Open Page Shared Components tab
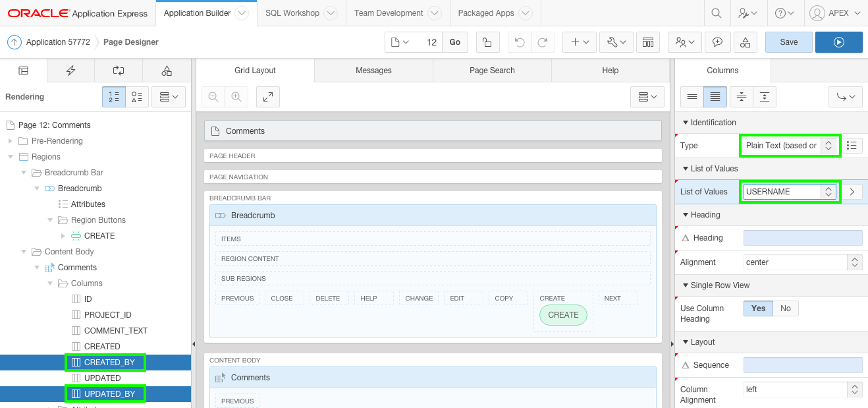Image resolution: width=868 pixels, height=408 pixels. (167, 69)
